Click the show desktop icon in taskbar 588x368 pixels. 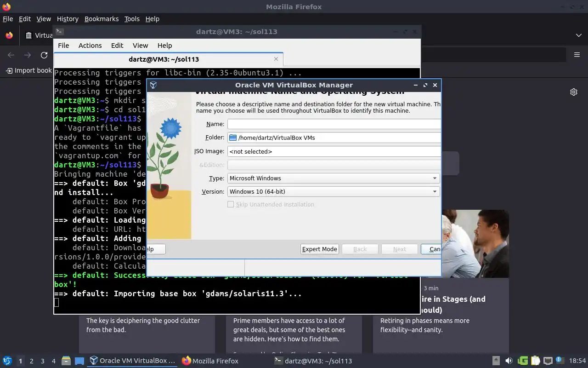point(79,361)
